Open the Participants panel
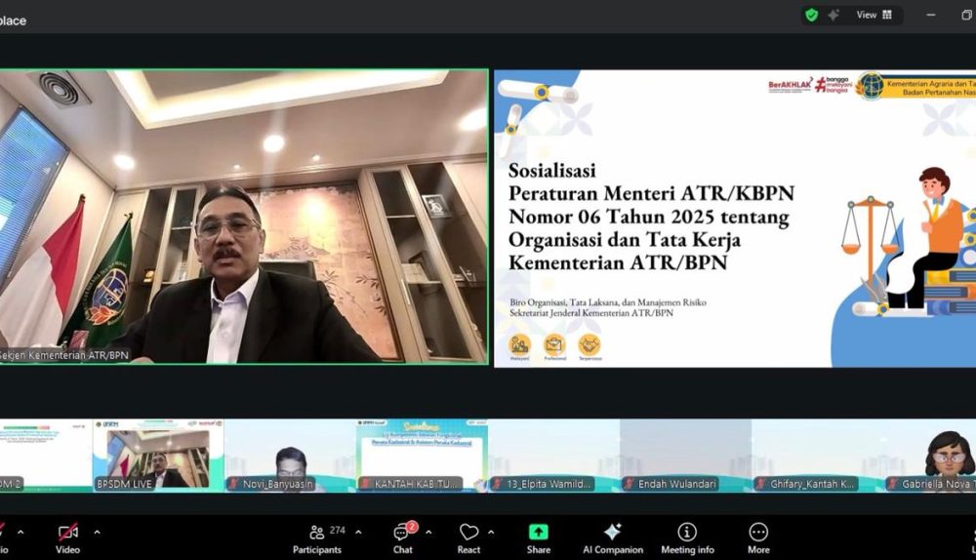The width and height of the screenshot is (976, 560). (x=318, y=538)
